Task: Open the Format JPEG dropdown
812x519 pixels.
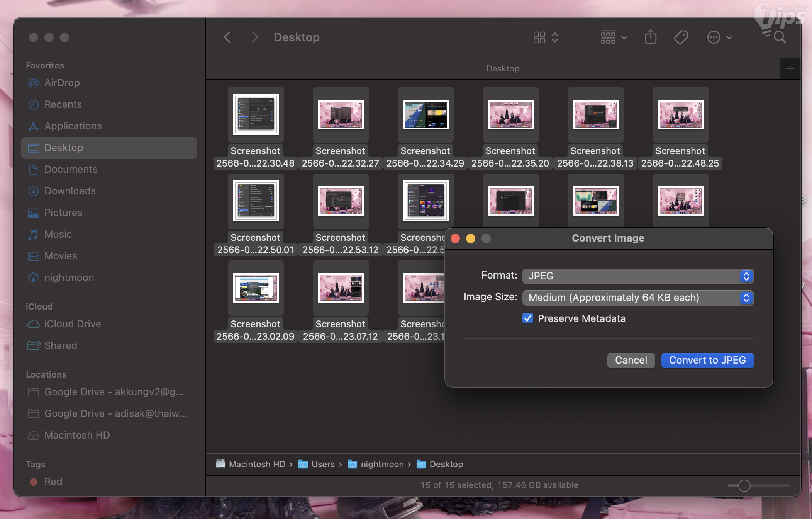Action: 638,276
